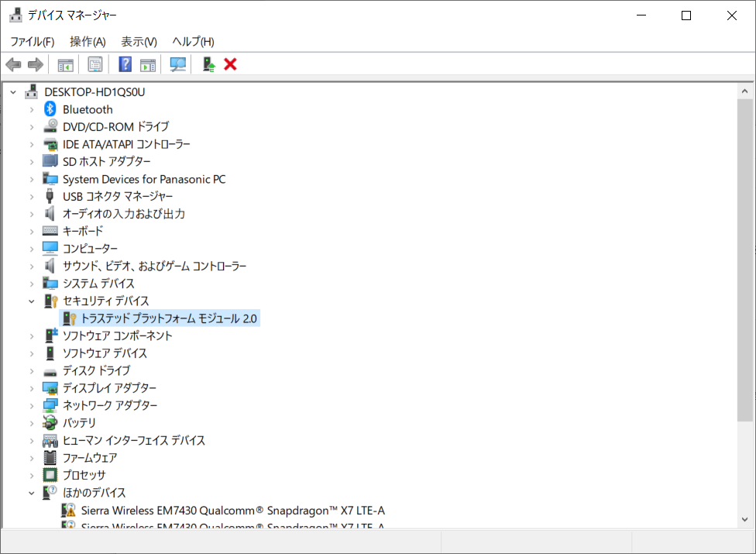The image size is (756, 554).
Task: Click the show/hide console tree icon
Action: click(x=65, y=64)
